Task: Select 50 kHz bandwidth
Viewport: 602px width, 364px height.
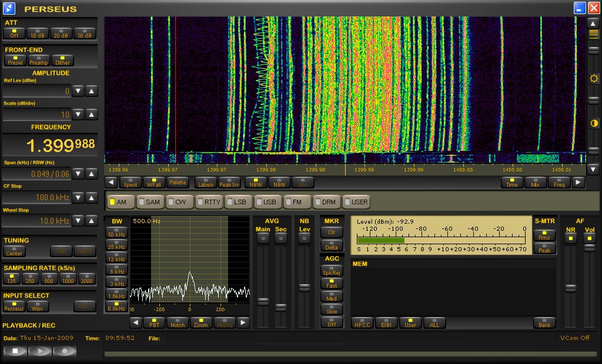Action: [116, 232]
